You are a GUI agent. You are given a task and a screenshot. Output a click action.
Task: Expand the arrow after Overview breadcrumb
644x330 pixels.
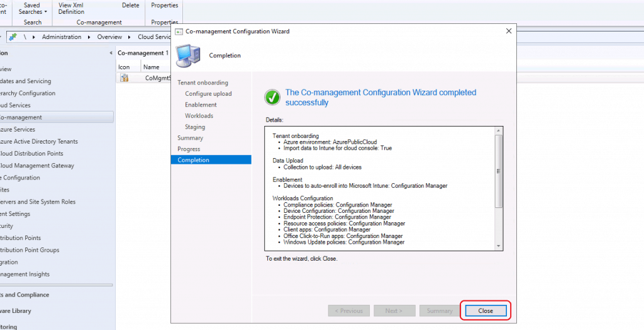pyautogui.click(x=129, y=37)
